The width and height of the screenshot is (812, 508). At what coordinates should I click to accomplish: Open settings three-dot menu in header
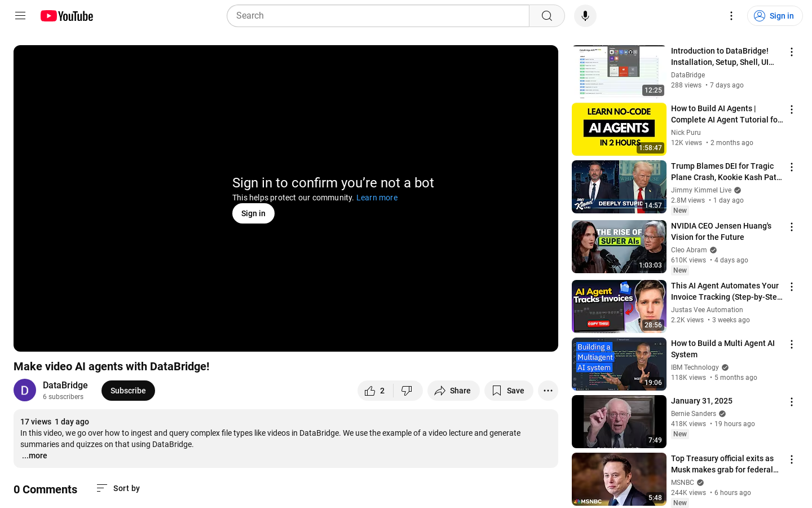pyautogui.click(x=731, y=16)
